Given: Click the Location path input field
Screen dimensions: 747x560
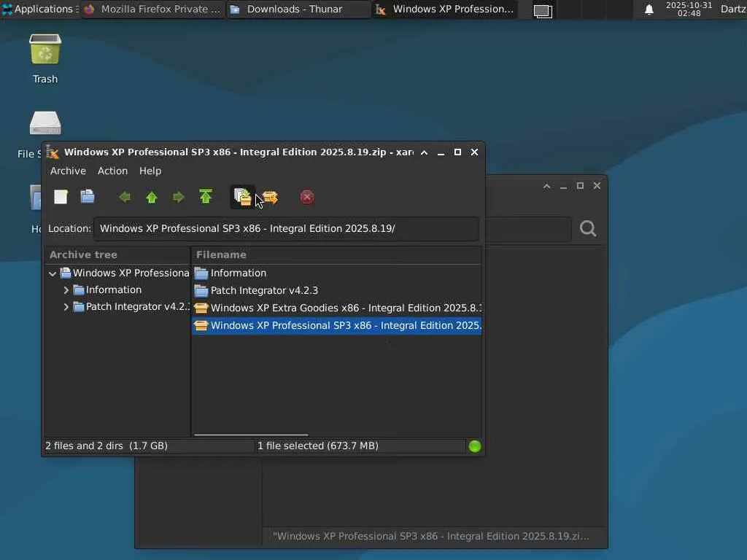Looking at the screenshot, I should [286, 228].
